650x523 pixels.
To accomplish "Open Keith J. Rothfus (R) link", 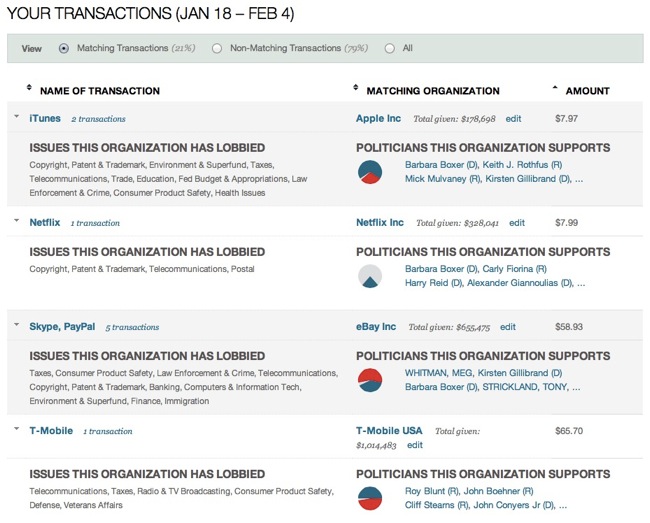I will click(522, 165).
